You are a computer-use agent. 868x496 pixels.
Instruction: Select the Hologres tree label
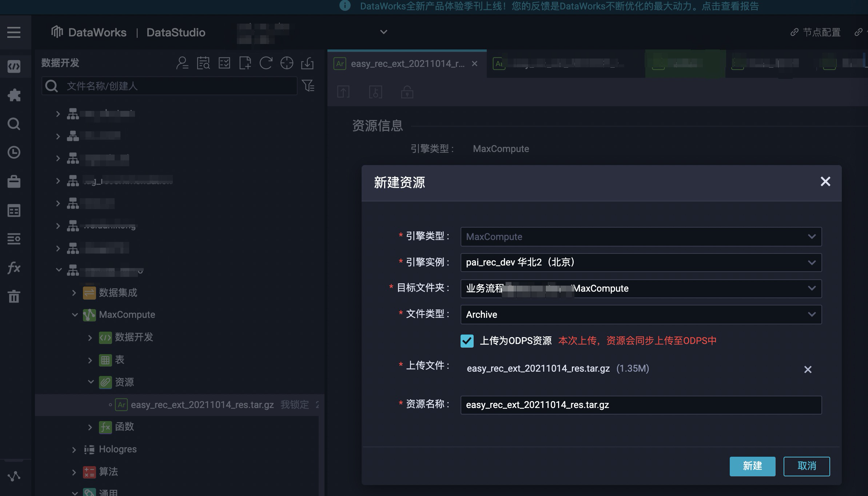(118, 449)
